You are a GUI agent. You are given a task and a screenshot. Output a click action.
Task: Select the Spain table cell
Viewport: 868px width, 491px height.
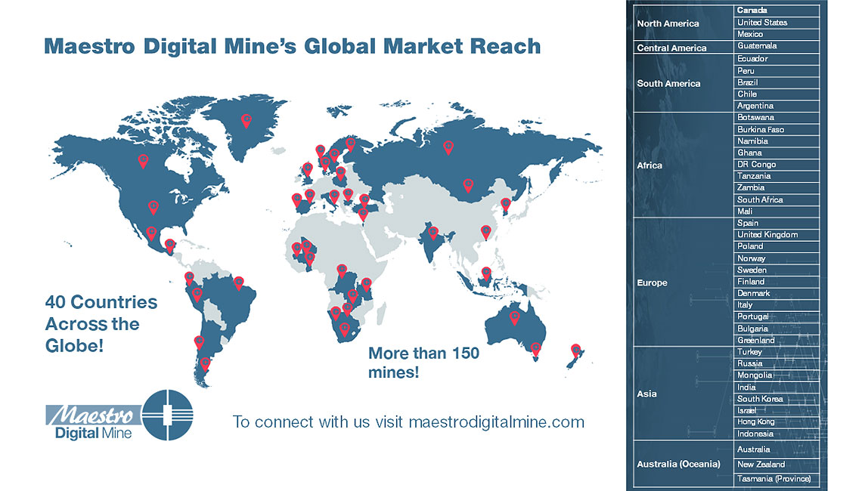coord(777,224)
